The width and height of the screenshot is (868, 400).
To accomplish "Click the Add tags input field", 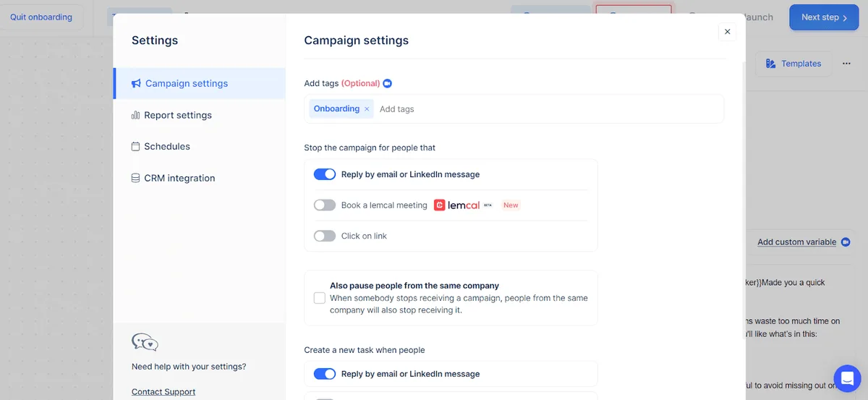I will (542, 109).
